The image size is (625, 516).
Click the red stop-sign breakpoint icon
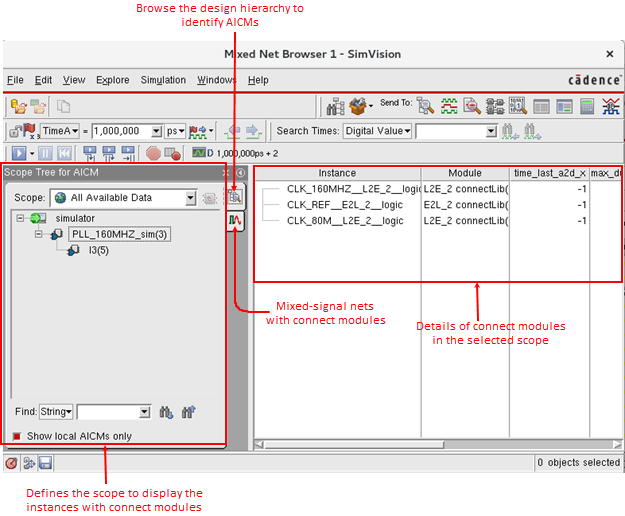point(153,153)
